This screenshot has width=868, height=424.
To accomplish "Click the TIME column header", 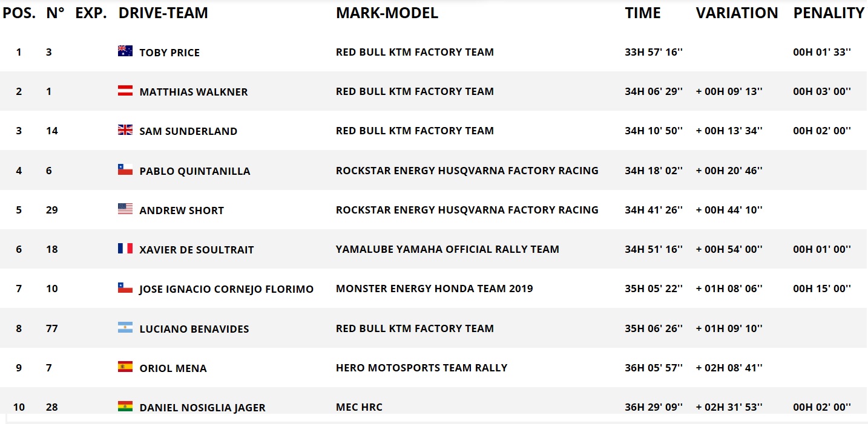I will (x=643, y=13).
